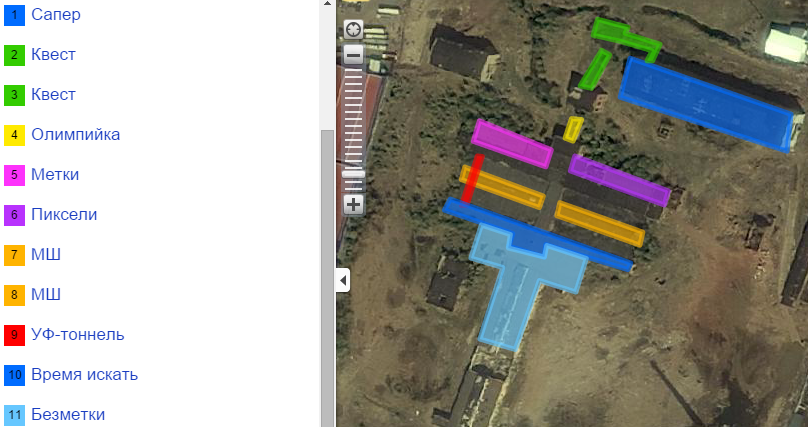
Task: Zoom out with the minus button
Action: 354,55
